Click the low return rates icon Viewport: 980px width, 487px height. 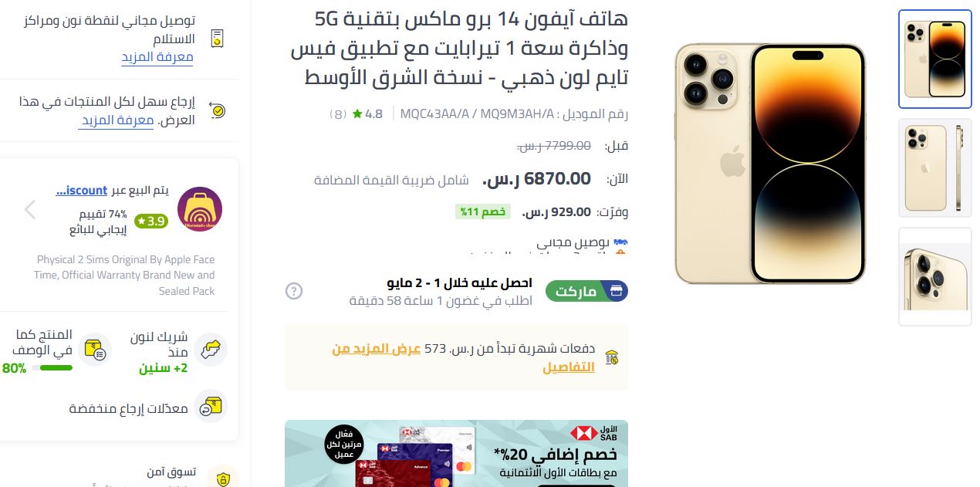tap(211, 406)
